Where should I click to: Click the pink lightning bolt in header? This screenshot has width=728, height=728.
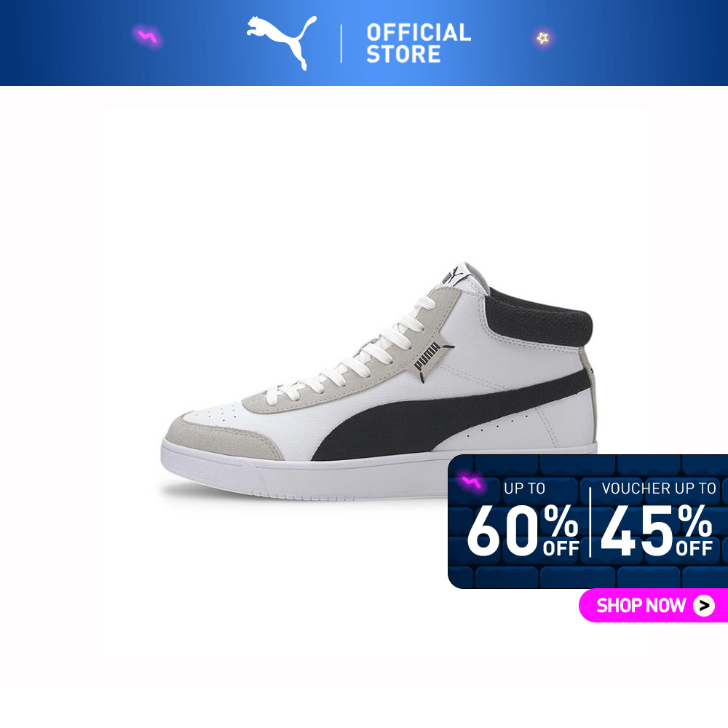coord(148,36)
